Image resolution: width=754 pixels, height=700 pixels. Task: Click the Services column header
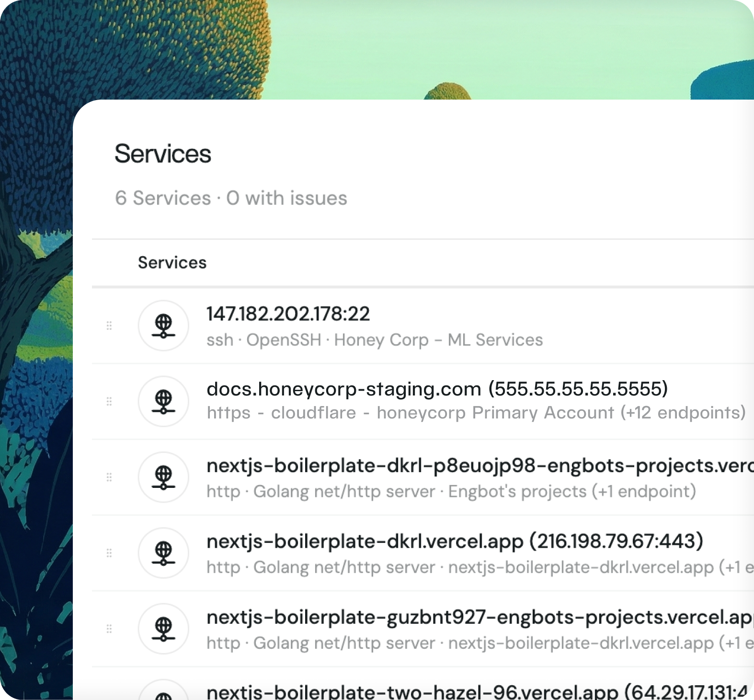click(172, 262)
